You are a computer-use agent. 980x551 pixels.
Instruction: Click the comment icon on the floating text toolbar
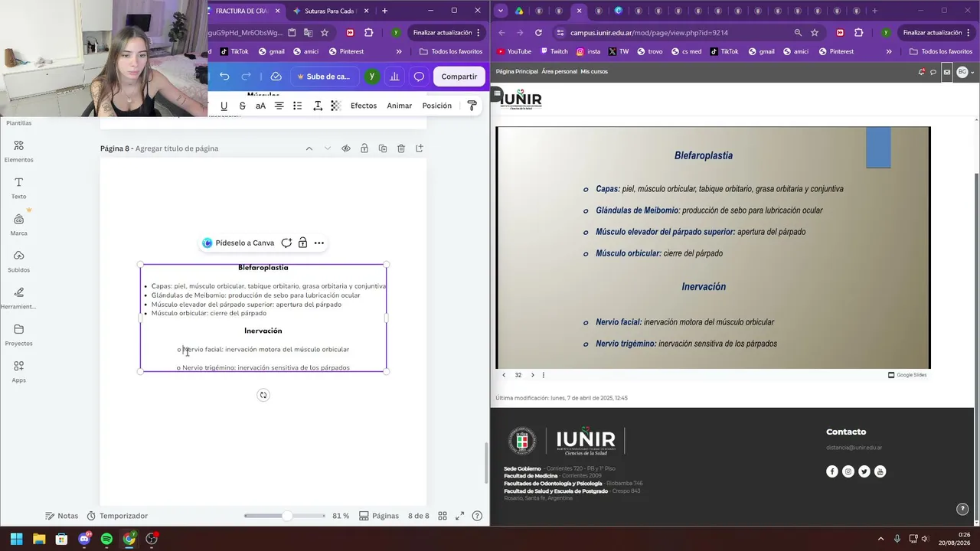point(286,243)
